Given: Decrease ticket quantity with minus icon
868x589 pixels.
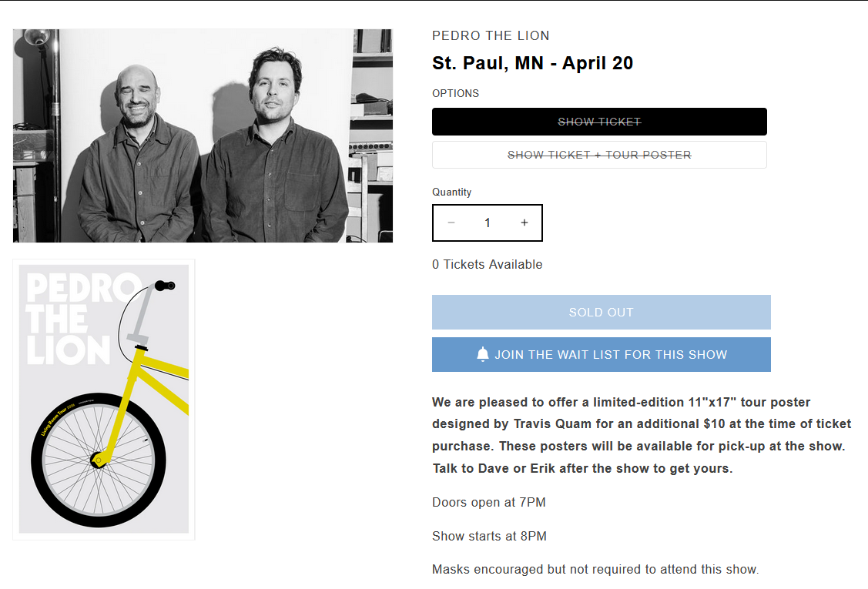Looking at the screenshot, I should [x=451, y=223].
